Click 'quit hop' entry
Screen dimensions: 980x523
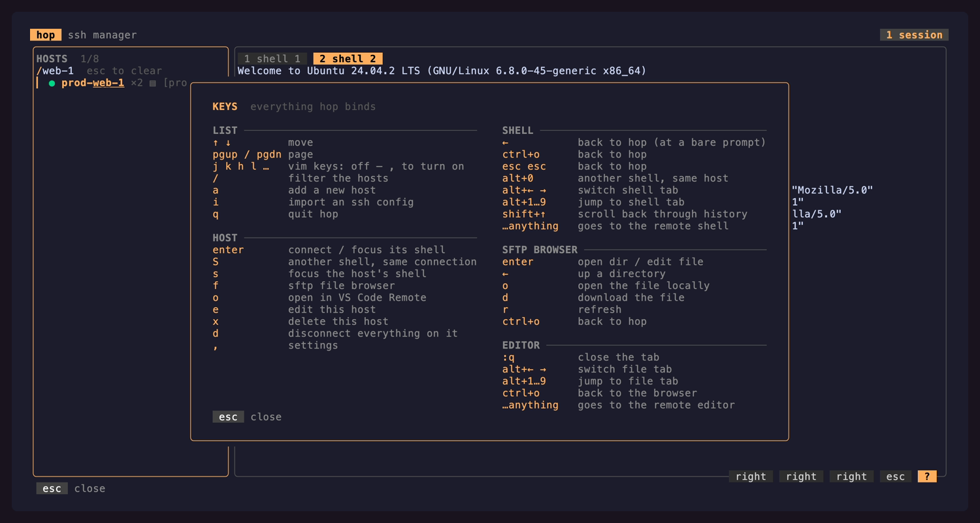313,214
